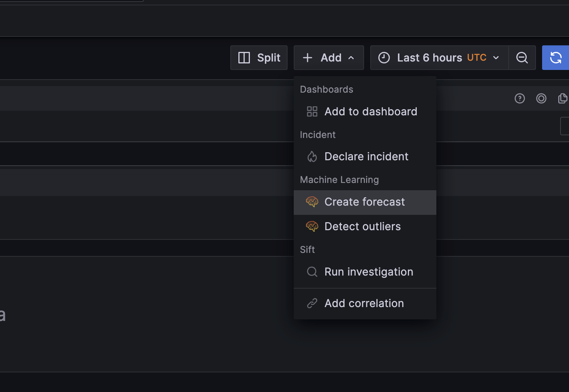Click the plus icon on Add button
Screen dimensions: 569x392
(x=308, y=58)
